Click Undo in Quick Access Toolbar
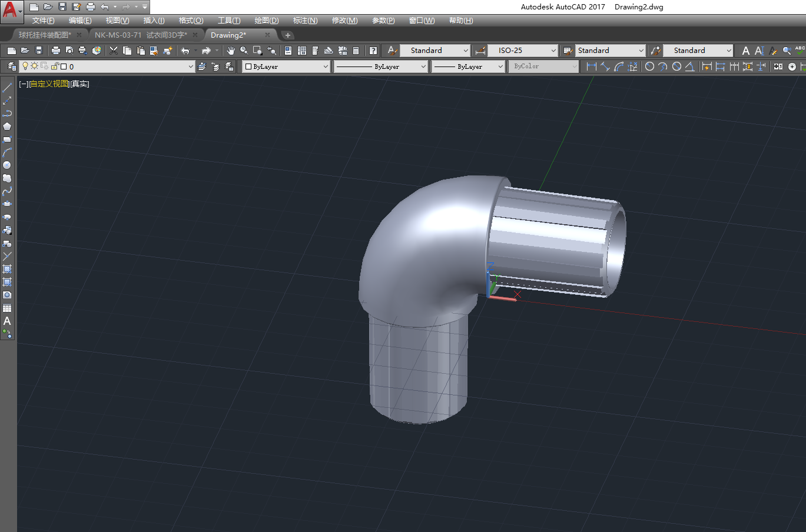806x532 pixels. [x=104, y=7]
